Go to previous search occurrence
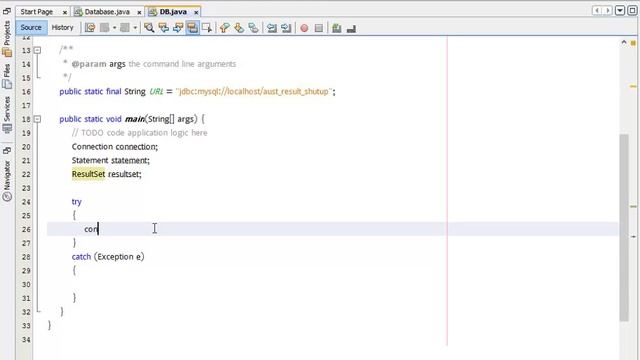This screenshot has width=640, height=360. tap(164, 28)
